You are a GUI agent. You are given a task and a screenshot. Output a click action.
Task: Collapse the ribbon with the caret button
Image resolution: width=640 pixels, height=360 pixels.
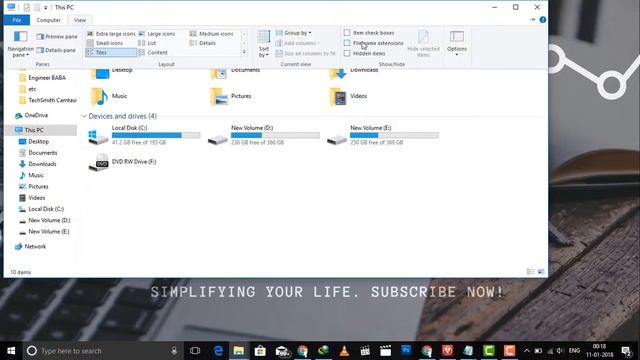pos(532,20)
